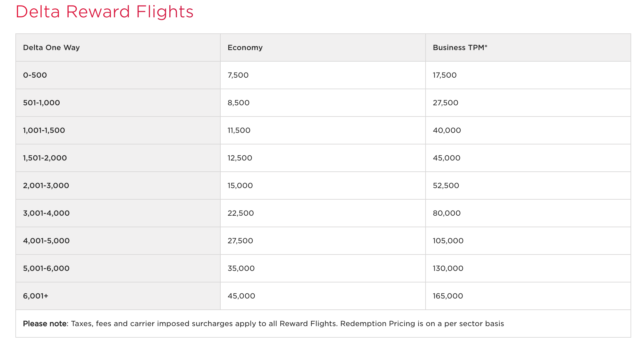644x346 pixels.
Task: Select the 80,000 Business value
Action: point(446,213)
